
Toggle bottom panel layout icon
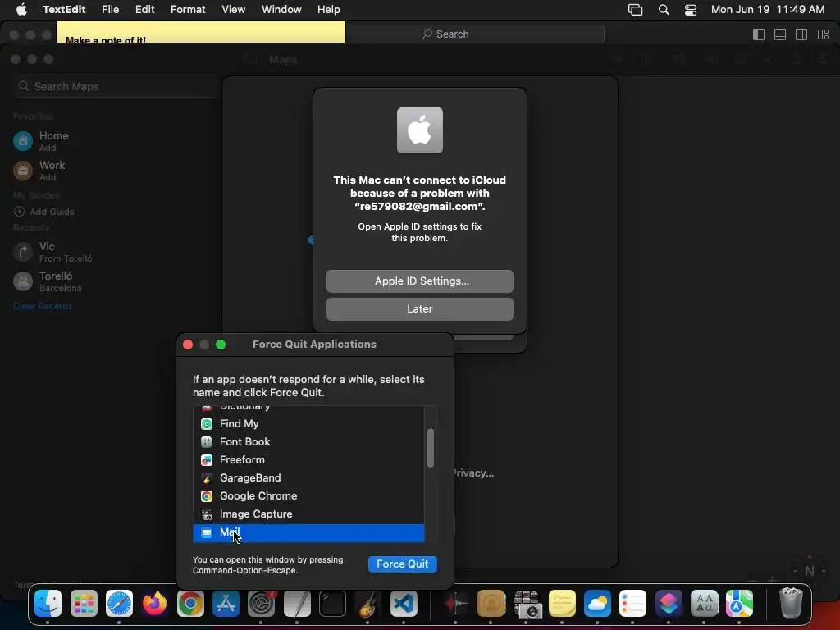(780, 34)
